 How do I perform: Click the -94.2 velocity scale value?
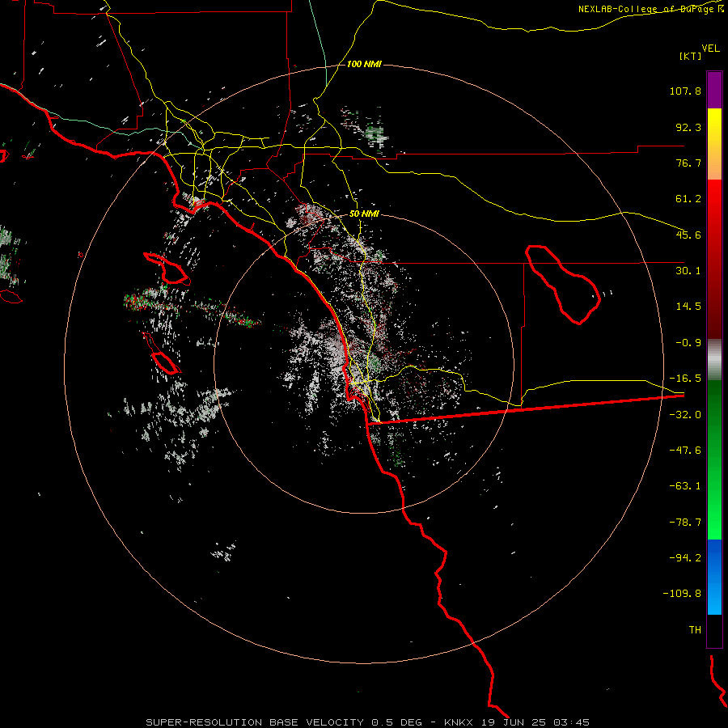click(685, 558)
